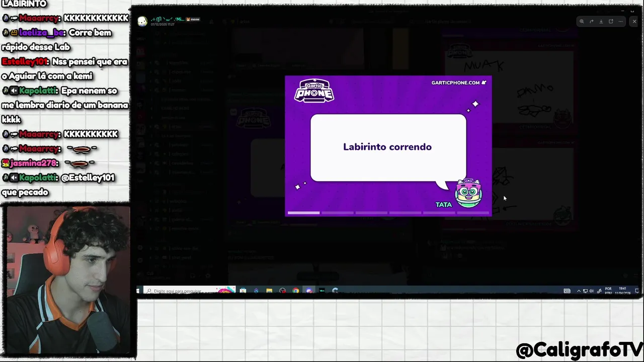Screen dimensions: 644x362
Task: Click the taskbar search box
Action: point(189,291)
